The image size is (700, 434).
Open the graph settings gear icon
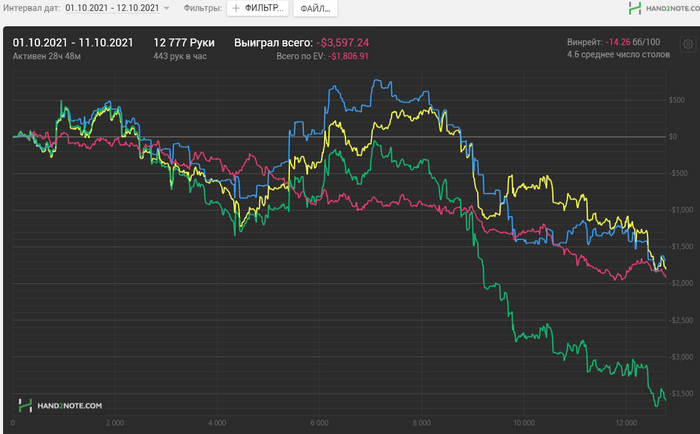coord(687,44)
